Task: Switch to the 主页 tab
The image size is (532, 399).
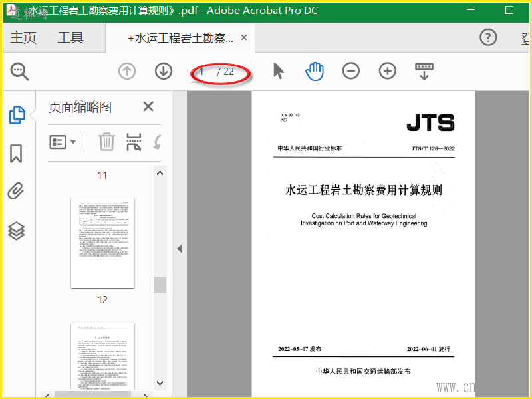Action: click(23, 37)
